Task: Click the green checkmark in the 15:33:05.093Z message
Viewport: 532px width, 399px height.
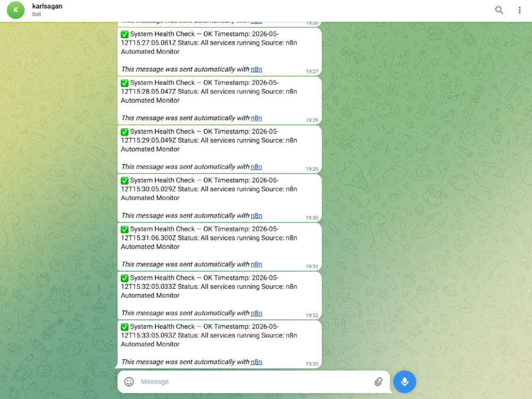Action: 124,327
